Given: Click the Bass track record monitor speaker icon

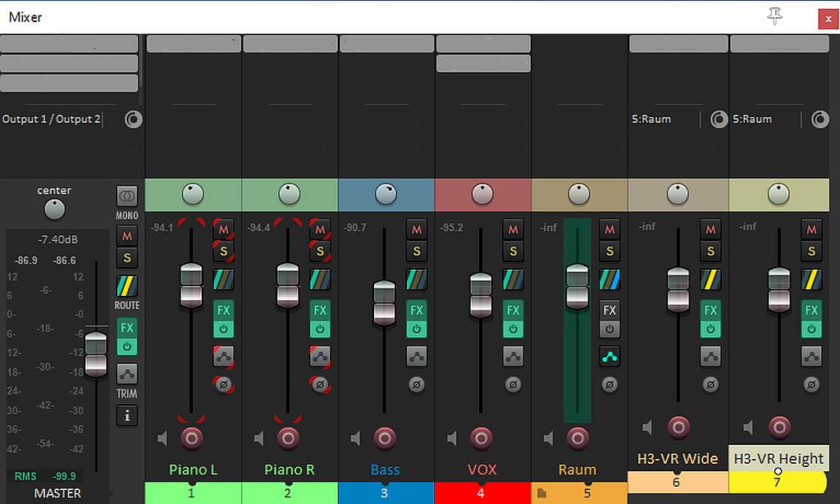Looking at the screenshot, I should pos(356,439).
